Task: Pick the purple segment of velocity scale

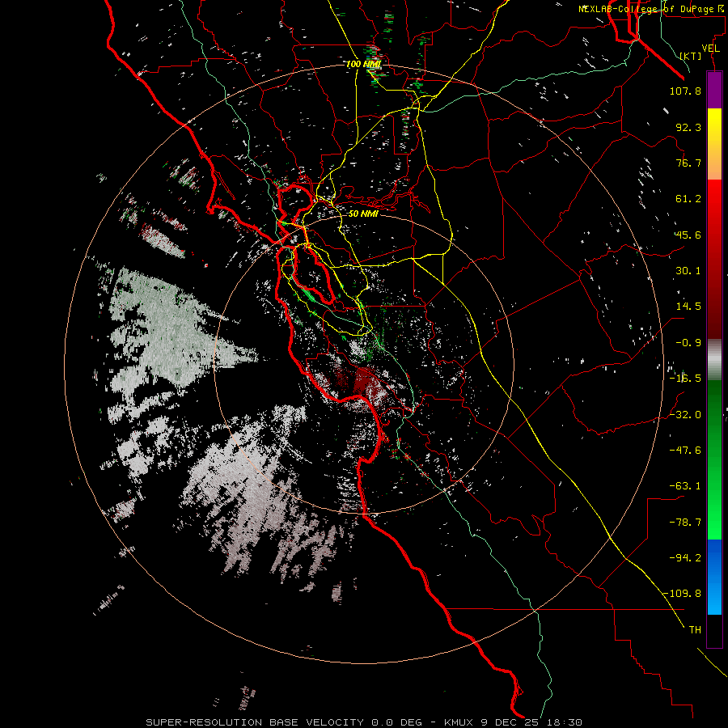Action: click(714, 90)
